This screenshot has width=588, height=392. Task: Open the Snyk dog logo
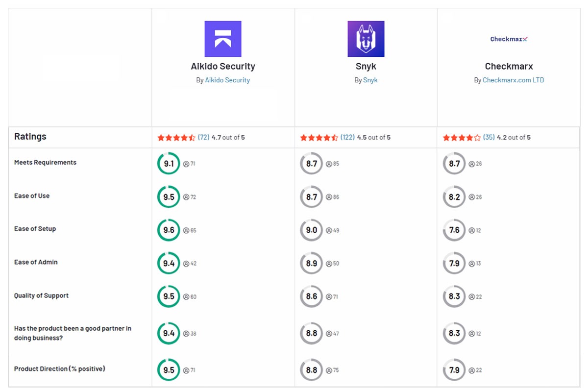click(x=366, y=39)
